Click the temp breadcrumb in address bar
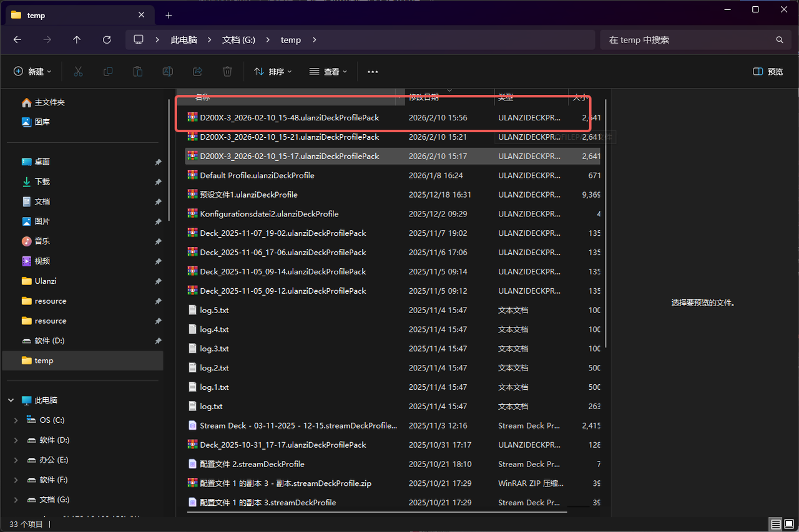 click(290, 39)
